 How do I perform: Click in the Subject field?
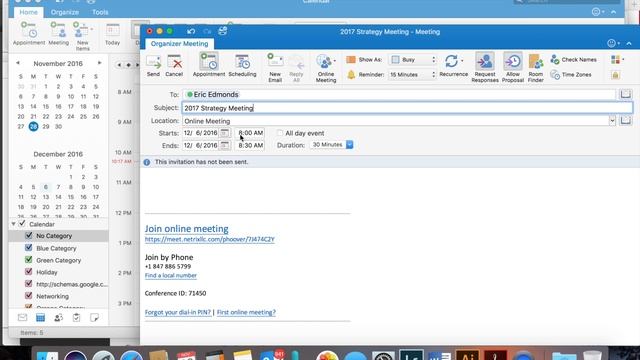[x=407, y=108]
